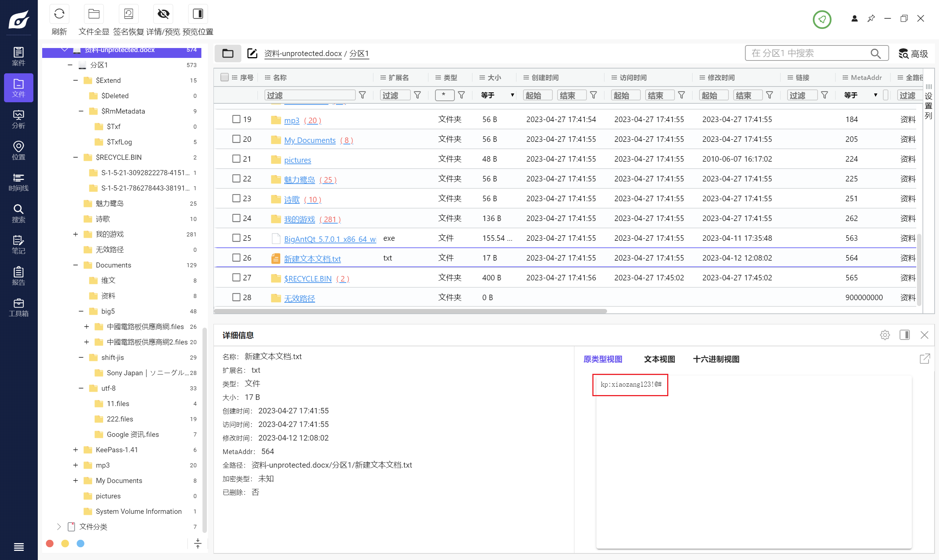
Task: Click the user account icon
Action: [854, 18]
